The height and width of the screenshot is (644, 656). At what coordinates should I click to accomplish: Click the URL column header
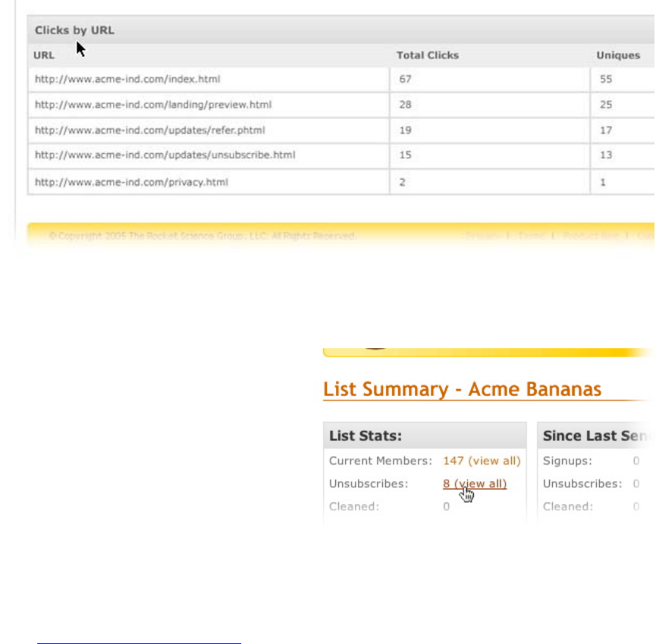(x=43, y=55)
